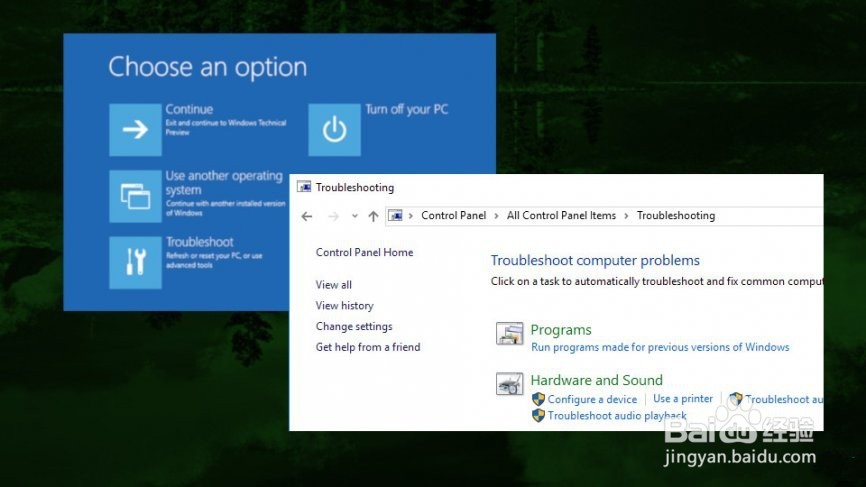The image size is (866, 487).
Task: Click shield icon beside Configure a device
Action: coord(538,399)
